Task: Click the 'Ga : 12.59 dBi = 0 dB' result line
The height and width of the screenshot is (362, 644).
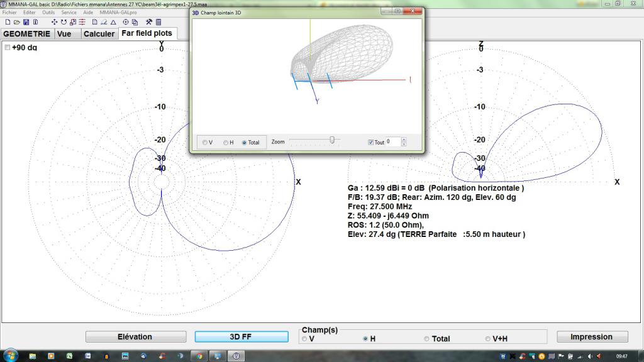Action: point(436,188)
